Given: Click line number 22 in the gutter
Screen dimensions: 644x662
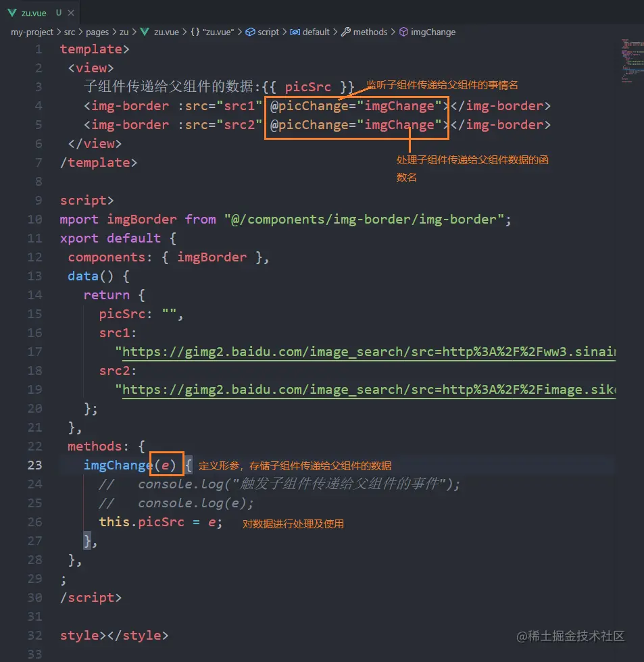Looking at the screenshot, I should tap(34, 447).
